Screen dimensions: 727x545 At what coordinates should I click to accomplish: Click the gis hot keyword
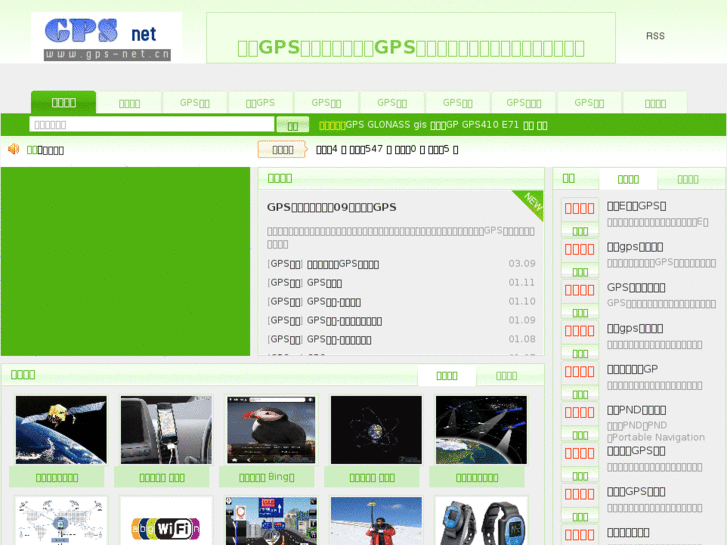pos(420,125)
